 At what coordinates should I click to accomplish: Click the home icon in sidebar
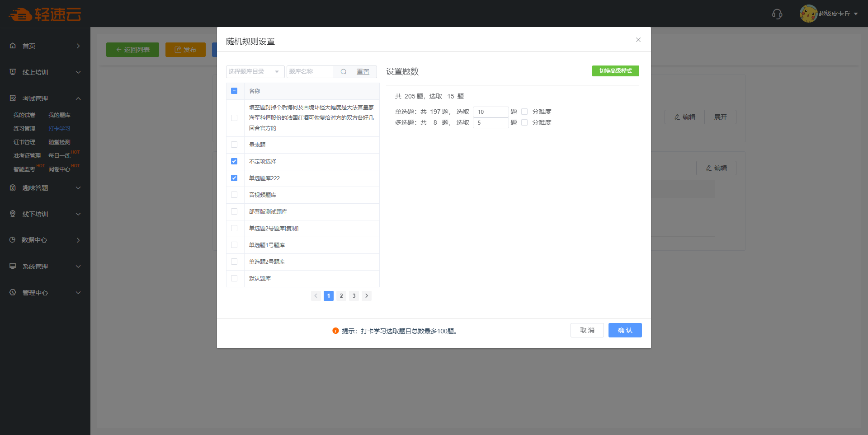point(13,46)
